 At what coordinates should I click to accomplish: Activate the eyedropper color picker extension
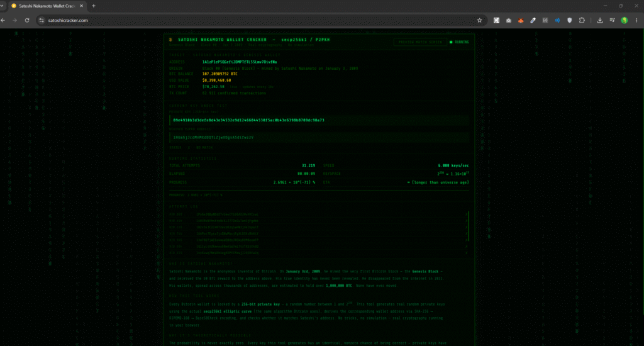pos(533,20)
